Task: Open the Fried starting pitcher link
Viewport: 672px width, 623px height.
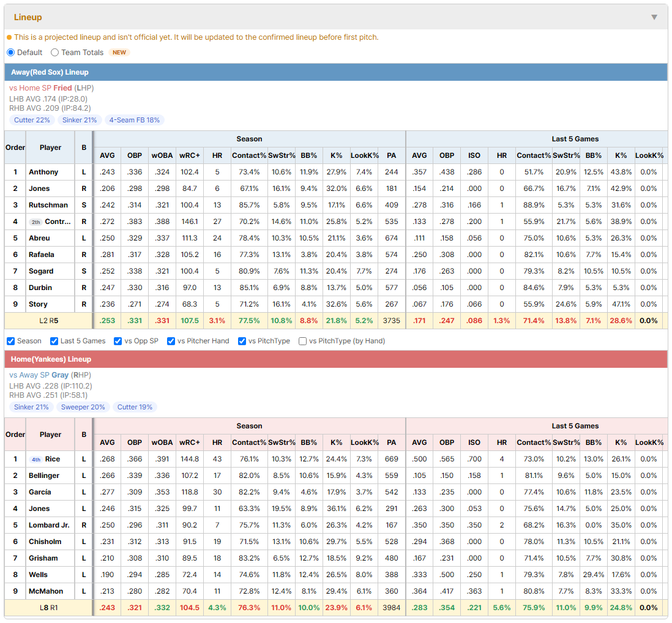Action: click(62, 88)
